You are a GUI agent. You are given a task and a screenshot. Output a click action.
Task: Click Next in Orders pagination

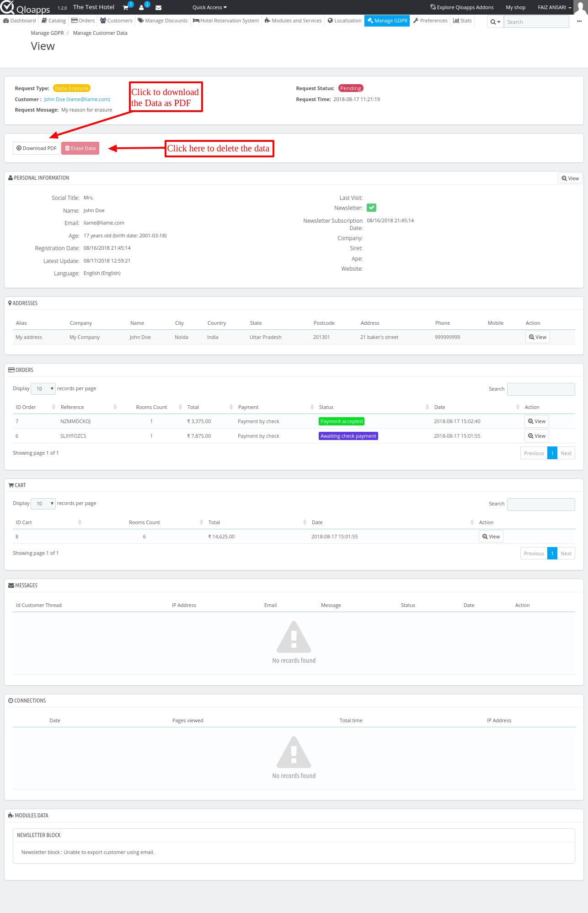click(x=566, y=453)
